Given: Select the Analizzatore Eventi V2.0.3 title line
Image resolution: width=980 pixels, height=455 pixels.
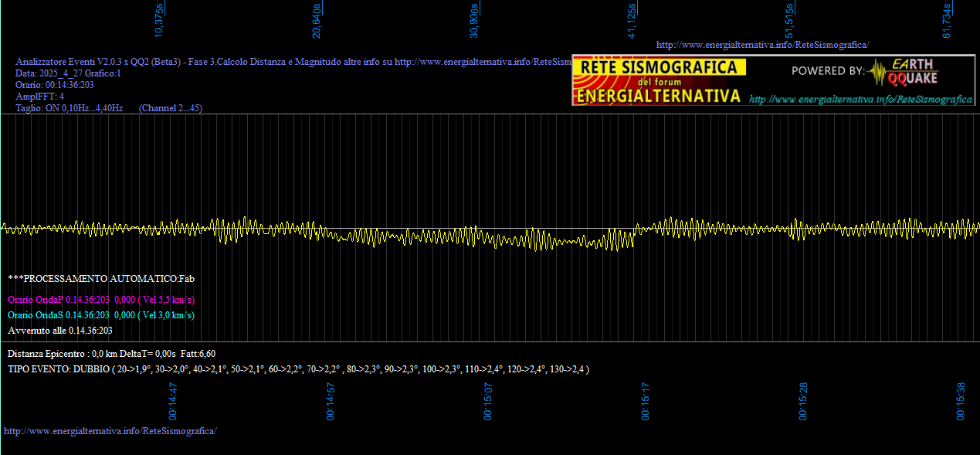Looking at the screenshot, I should pos(293,62).
